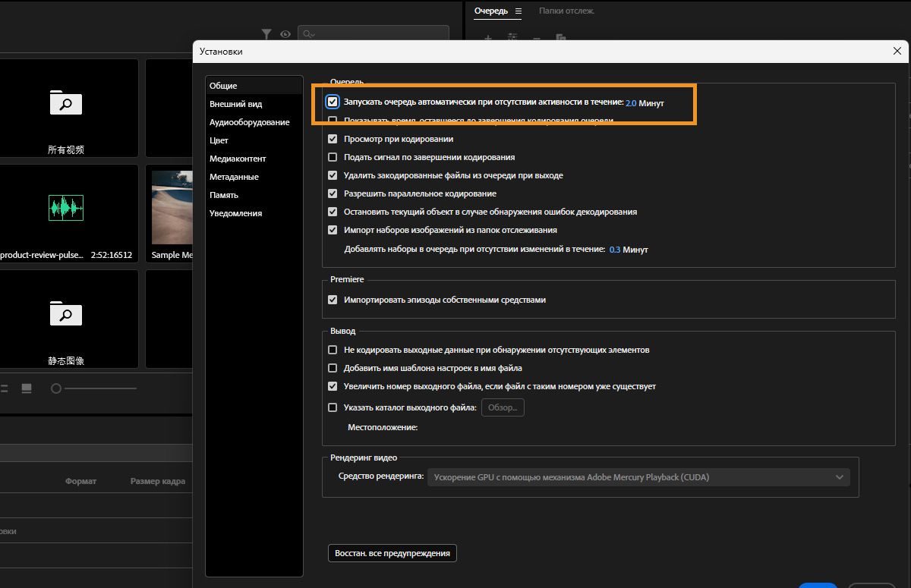Adjust the thumbnail size slider handle
Viewport: 911px width, 588px height.
pyautogui.click(x=55, y=388)
